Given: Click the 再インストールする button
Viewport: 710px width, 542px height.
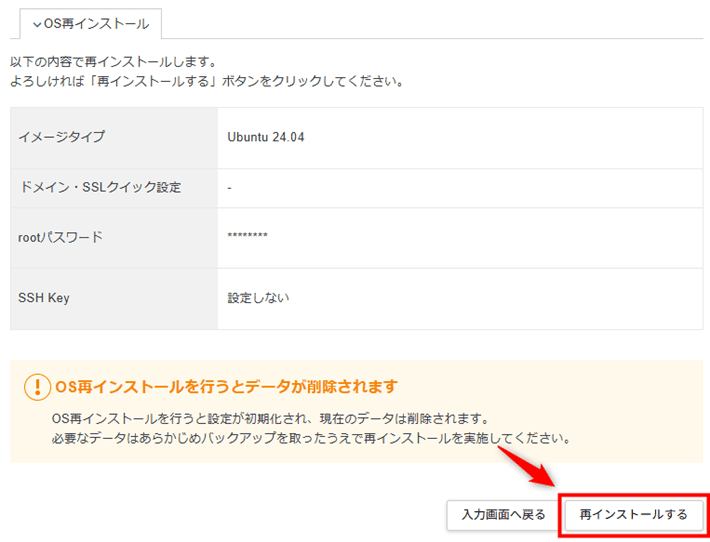Looking at the screenshot, I should (633, 514).
